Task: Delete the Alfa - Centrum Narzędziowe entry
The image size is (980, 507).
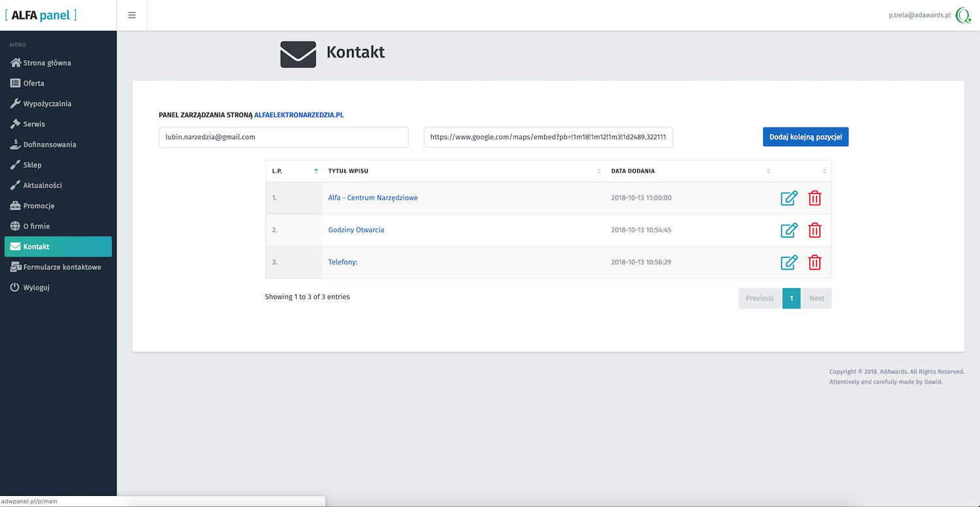Action: pos(815,198)
